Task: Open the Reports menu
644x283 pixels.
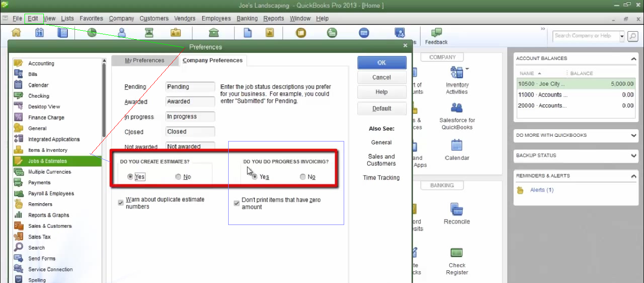Action: pos(273,18)
